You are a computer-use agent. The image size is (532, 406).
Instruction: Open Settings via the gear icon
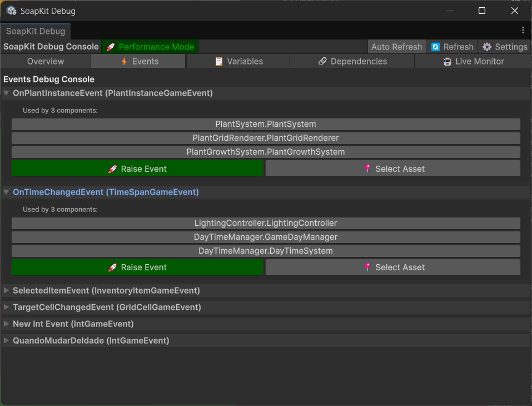click(x=488, y=47)
